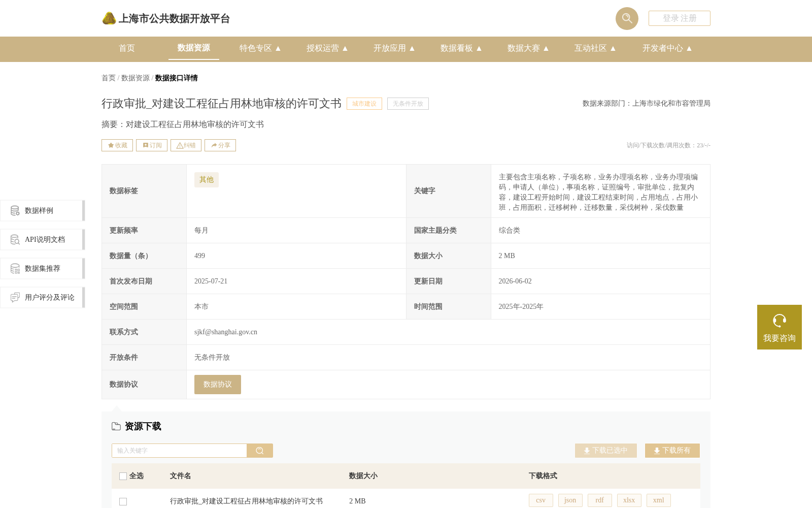Expand the 数据看板 menu

pyautogui.click(x=461, y=48)
